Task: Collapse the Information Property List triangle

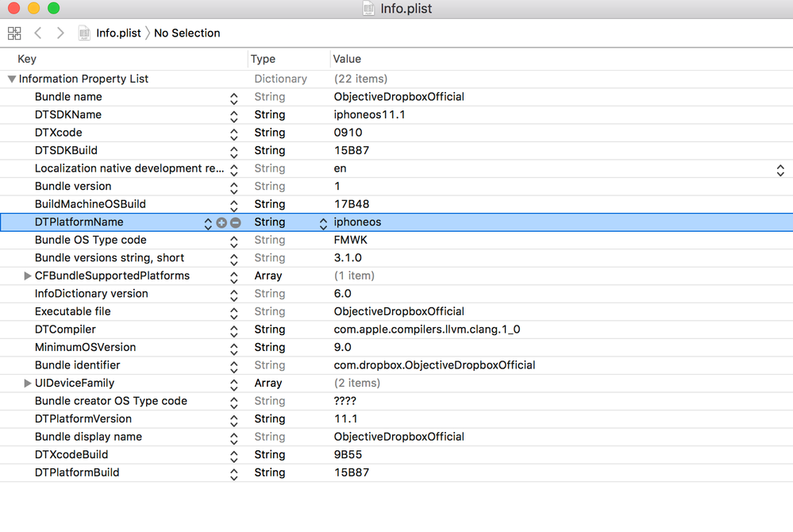Action: click(12, 79)
